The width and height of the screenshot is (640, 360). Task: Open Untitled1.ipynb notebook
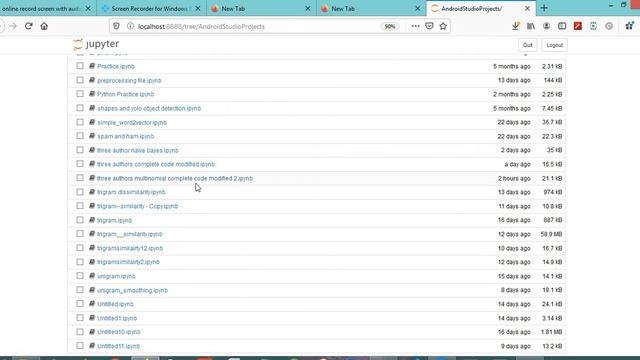(x=117, y=318)
